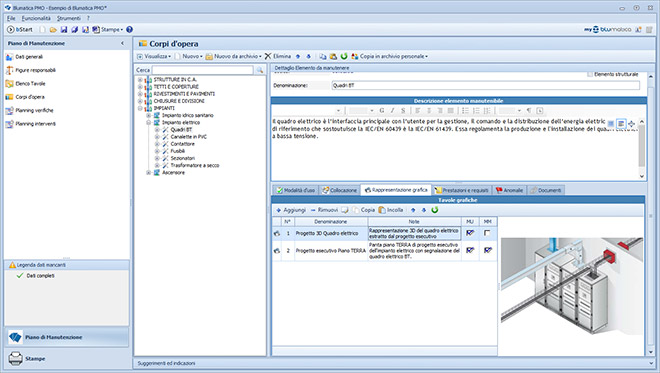Click the Elimina delete icon
This screenshot has height=373, width=660.
268,56
